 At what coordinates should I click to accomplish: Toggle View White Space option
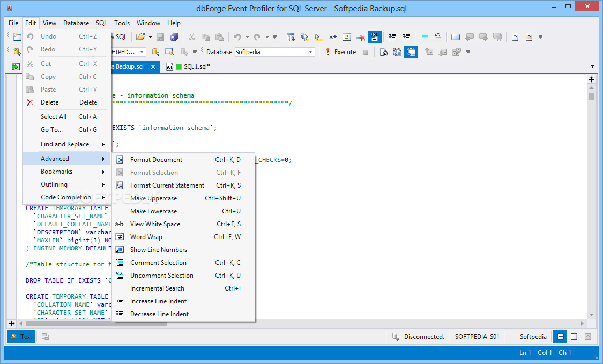[x=184, y=224]
